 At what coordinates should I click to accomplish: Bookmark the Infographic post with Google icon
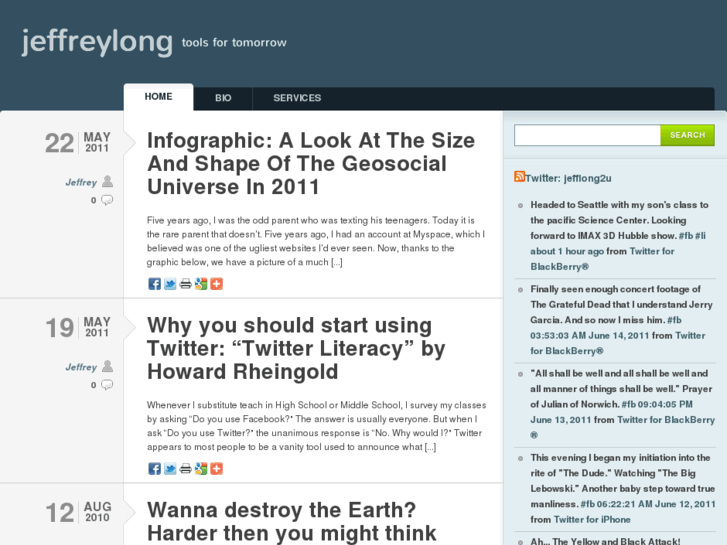click(201, 284)
